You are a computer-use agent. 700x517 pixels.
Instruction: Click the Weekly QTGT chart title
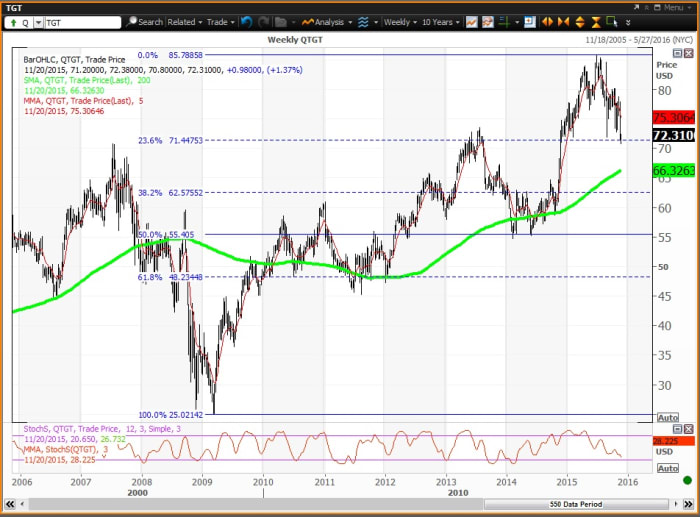295,40
